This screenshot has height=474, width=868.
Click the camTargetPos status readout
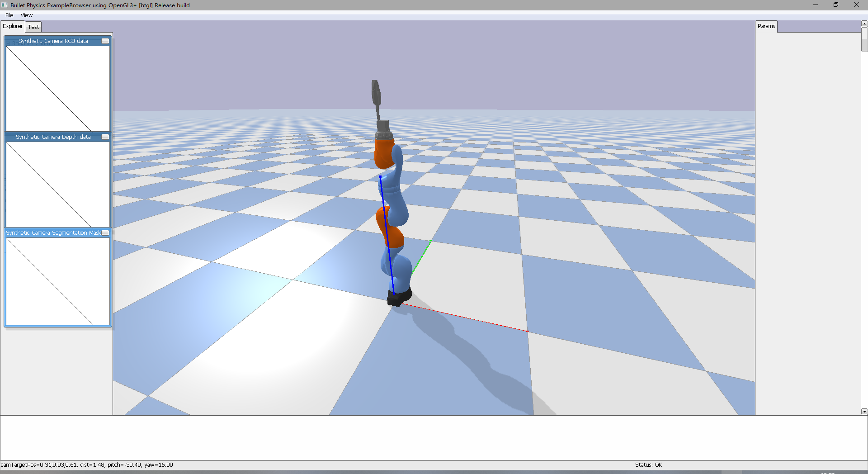pyautogui.click(x=86, y=465)
